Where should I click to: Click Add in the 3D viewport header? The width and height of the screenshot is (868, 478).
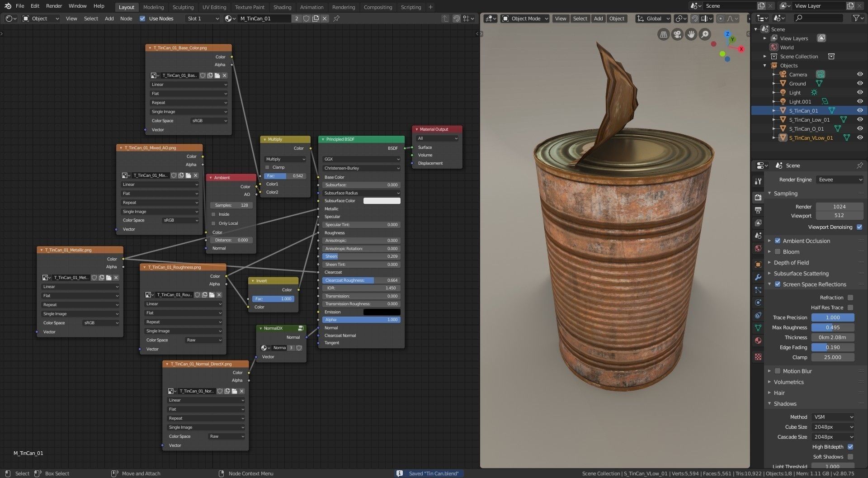click(x=598, y=19)
